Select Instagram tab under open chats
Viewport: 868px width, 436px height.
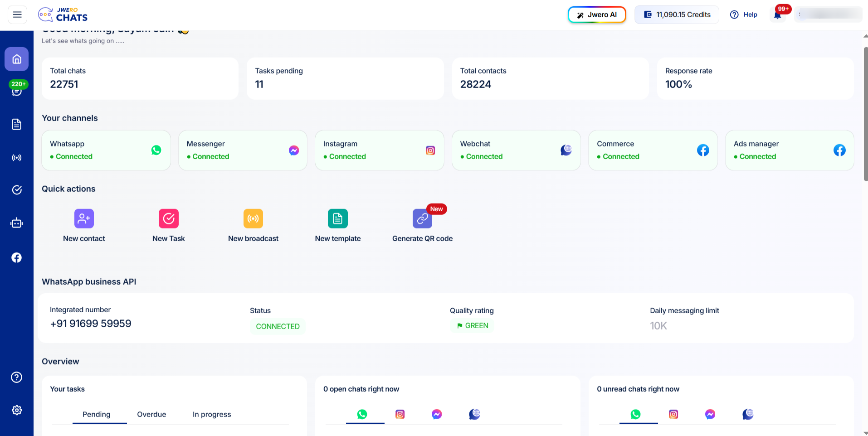pyautogui.click(x=400, y=414)
